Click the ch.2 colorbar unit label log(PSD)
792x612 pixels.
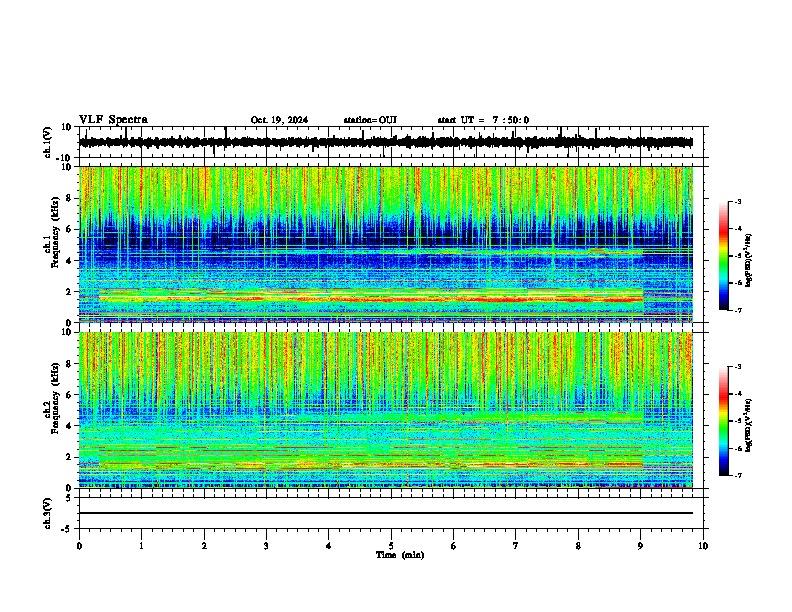point(749,425)
